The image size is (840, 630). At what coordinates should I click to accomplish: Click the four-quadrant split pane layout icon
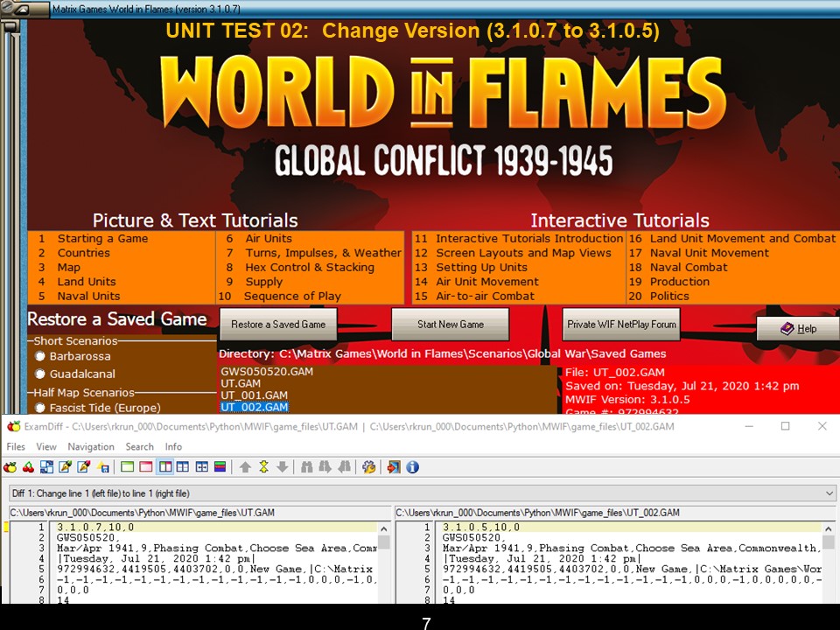pos(183,467)
